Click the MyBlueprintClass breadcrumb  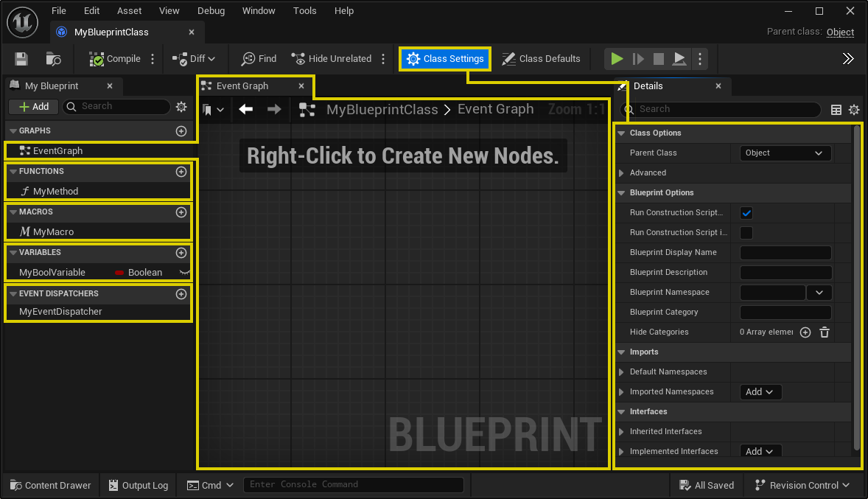tap(382, 109)
